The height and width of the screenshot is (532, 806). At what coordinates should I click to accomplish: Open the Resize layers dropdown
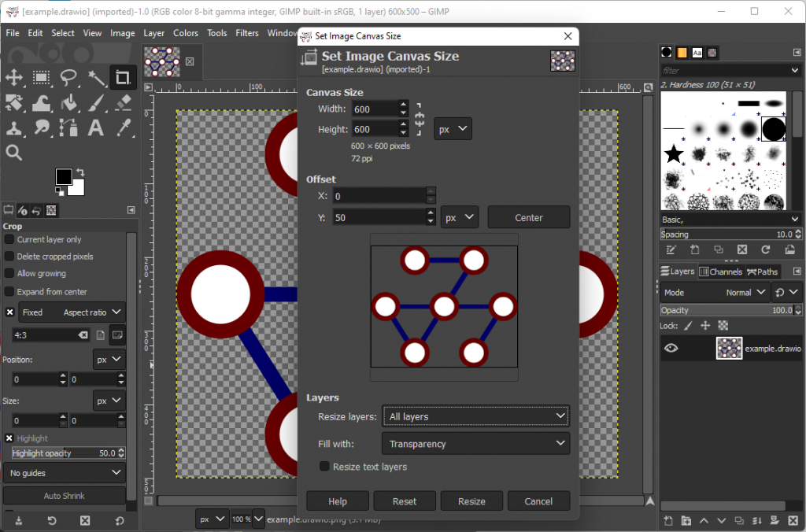coord(476,416)
